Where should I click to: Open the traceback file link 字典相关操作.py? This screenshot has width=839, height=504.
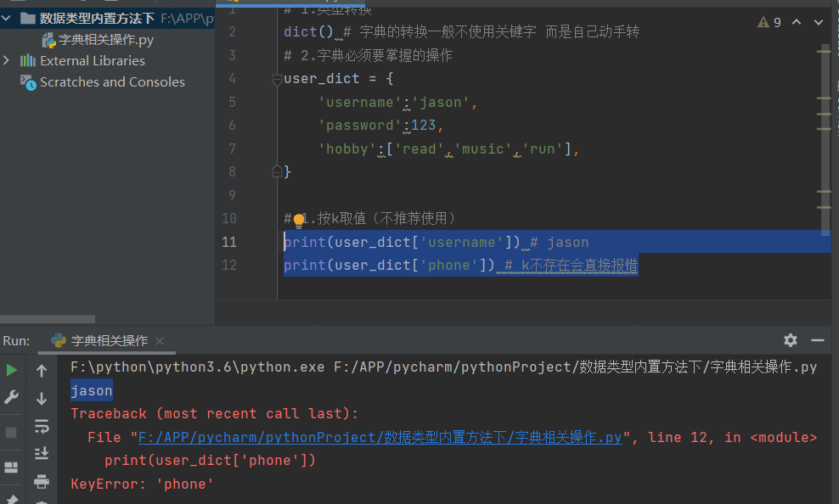(380, 438)
